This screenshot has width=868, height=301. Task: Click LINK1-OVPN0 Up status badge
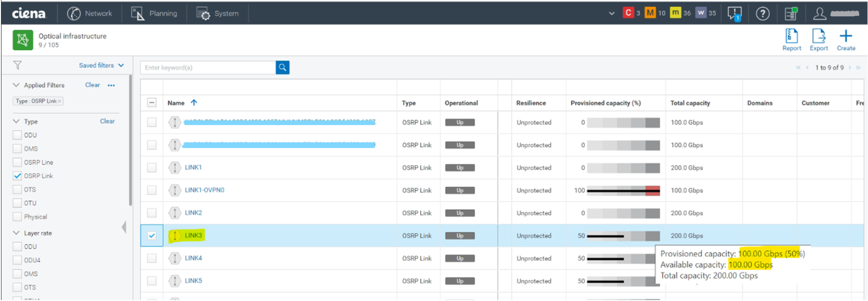tap(459, 191)
